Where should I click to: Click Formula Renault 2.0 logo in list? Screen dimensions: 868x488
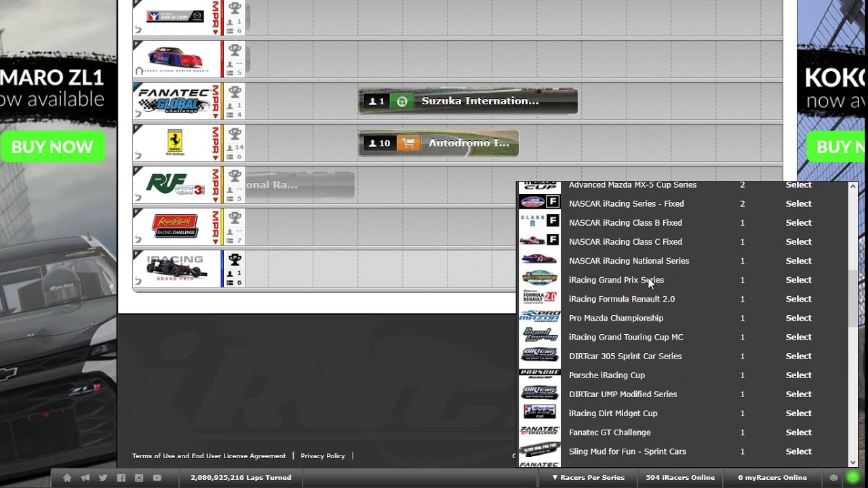pos(539,297)
